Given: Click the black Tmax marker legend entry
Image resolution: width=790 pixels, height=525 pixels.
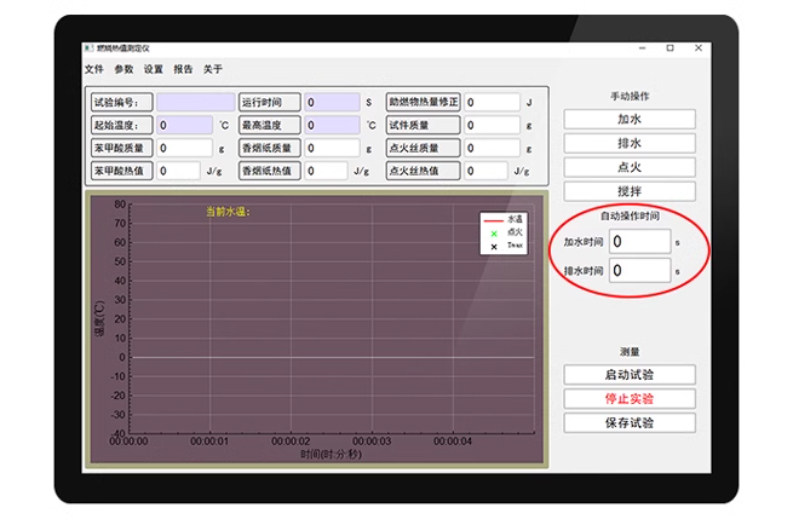Looking at the screenshot, I should tap(507, 246).
